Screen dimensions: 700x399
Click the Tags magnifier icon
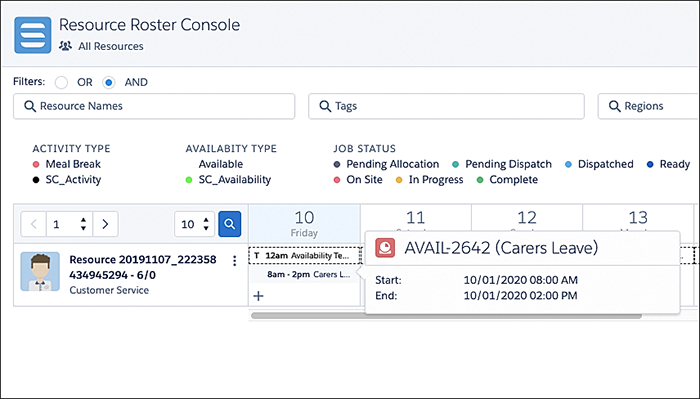(x=325, y=106)
